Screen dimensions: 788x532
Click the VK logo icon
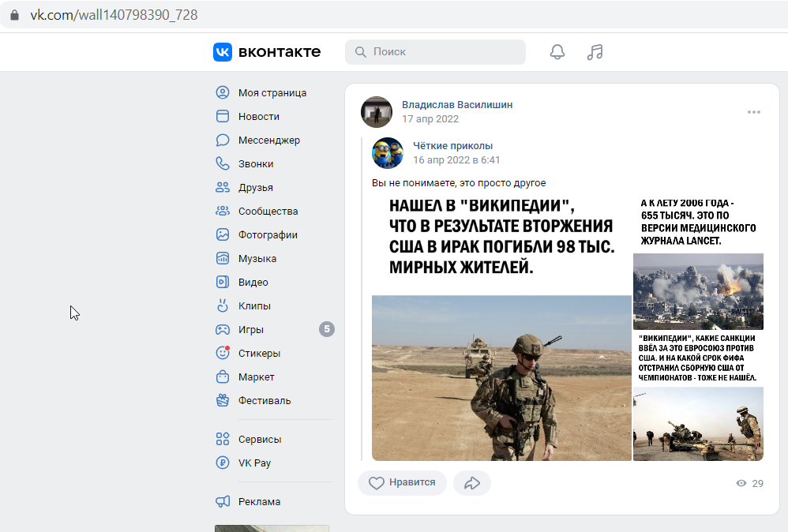tap(223, 52)
